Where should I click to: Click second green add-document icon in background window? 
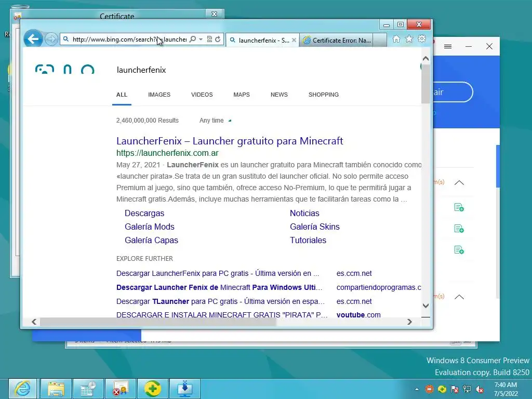tap(459, 229)
